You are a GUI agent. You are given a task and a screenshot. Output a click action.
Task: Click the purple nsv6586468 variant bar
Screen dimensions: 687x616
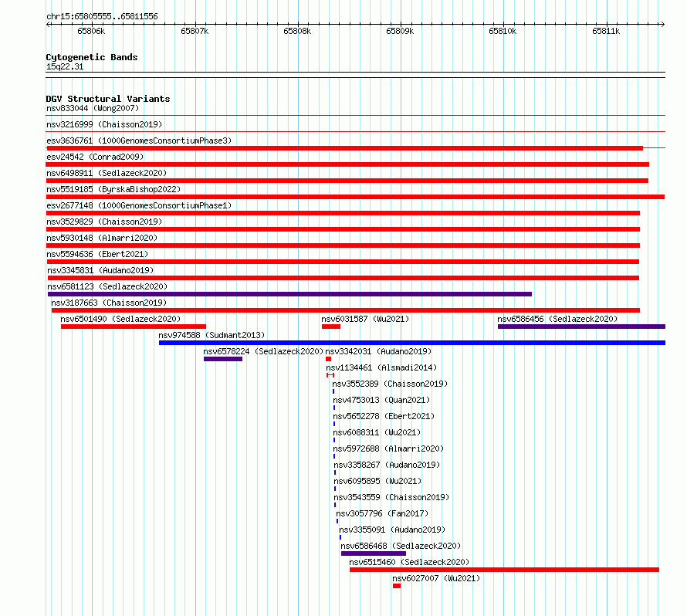point(374,553)
